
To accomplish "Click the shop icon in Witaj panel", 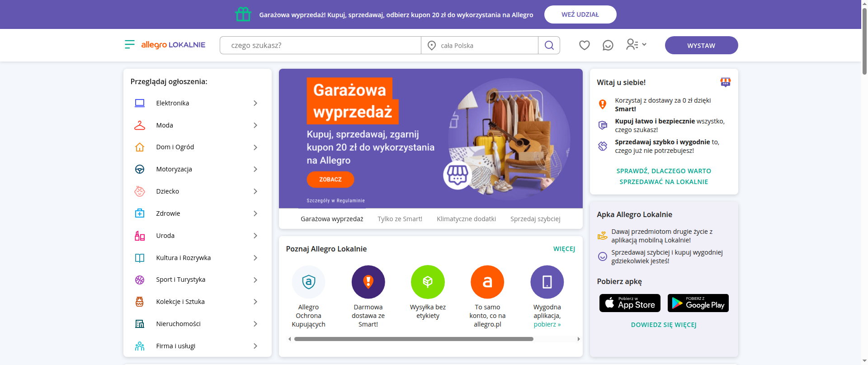I will point(725,82).
